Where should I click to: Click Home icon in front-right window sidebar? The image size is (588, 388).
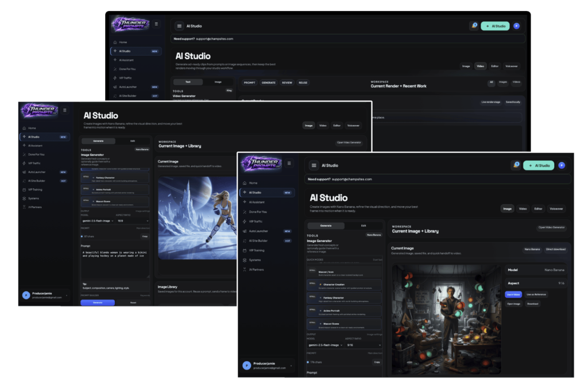245,183
